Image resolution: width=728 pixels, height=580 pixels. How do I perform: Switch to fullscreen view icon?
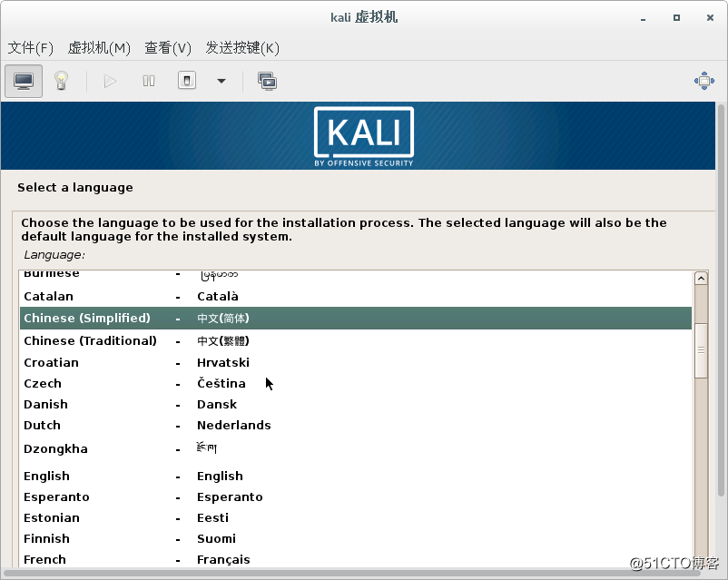coord(703,81)
